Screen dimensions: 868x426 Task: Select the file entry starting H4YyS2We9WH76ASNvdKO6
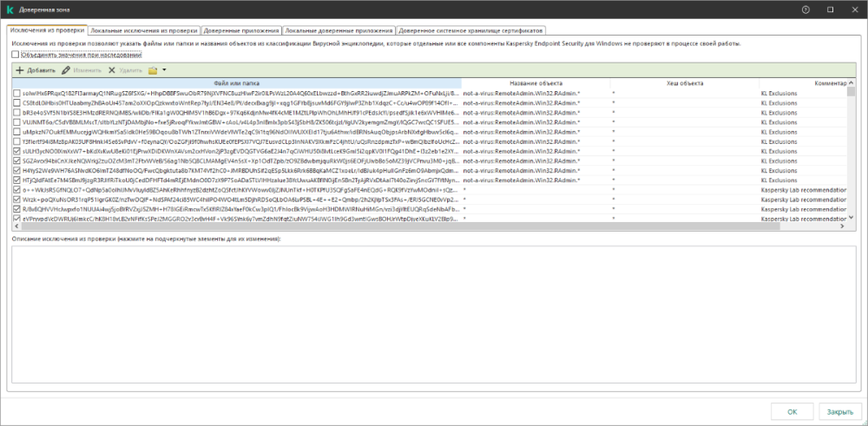[x=240, y=170]
